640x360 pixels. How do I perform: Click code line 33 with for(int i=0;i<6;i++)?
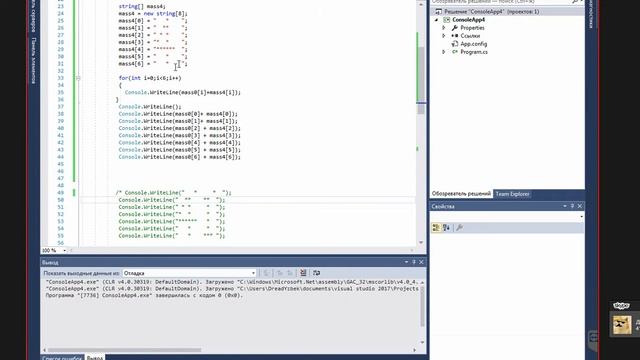coord(150,78)
